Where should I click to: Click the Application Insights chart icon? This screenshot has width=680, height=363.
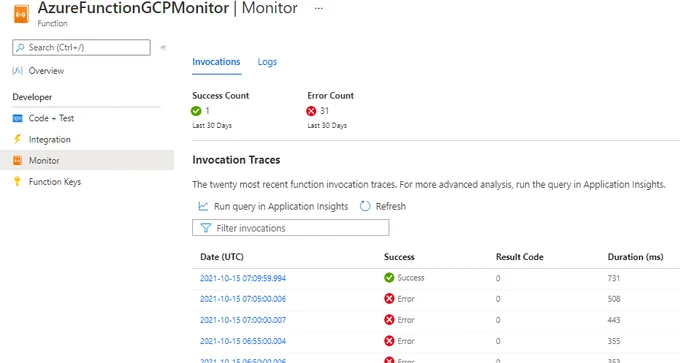point(203,206)
